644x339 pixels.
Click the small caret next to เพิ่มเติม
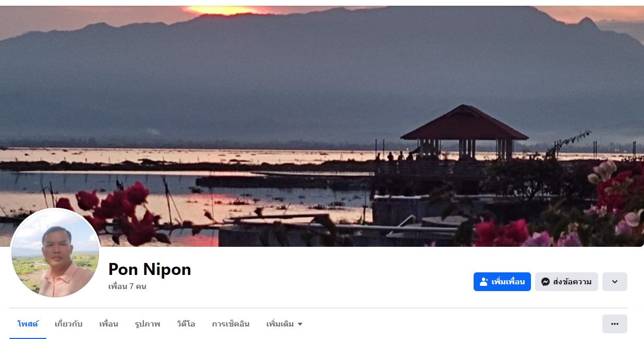[300, 324]
